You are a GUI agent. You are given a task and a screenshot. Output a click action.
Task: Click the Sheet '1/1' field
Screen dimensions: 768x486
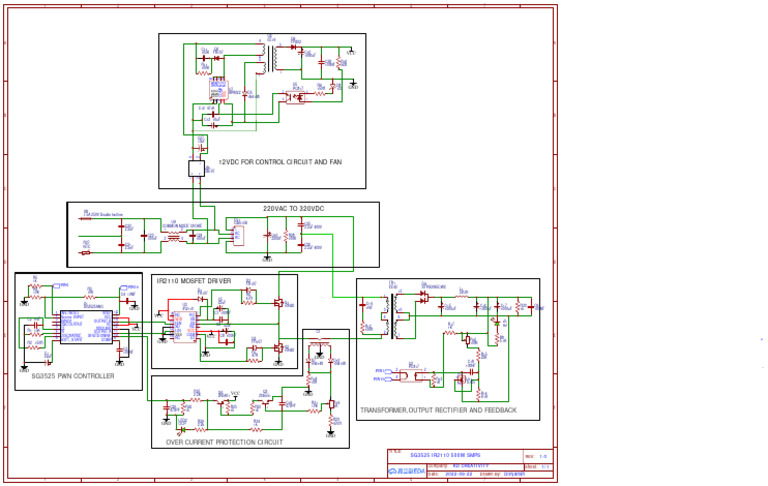(545, 467)
